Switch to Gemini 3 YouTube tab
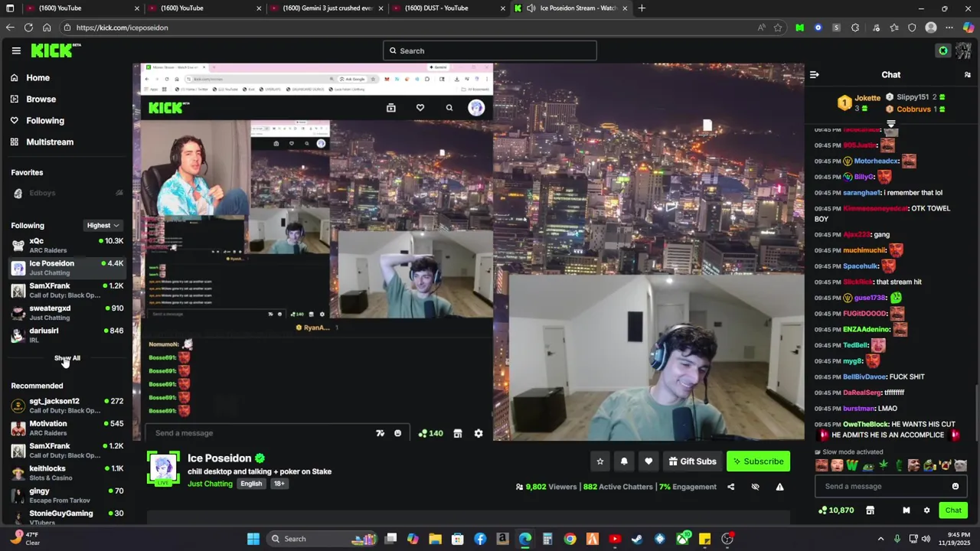Screen dimensions: 980x551 pos(327,8)
